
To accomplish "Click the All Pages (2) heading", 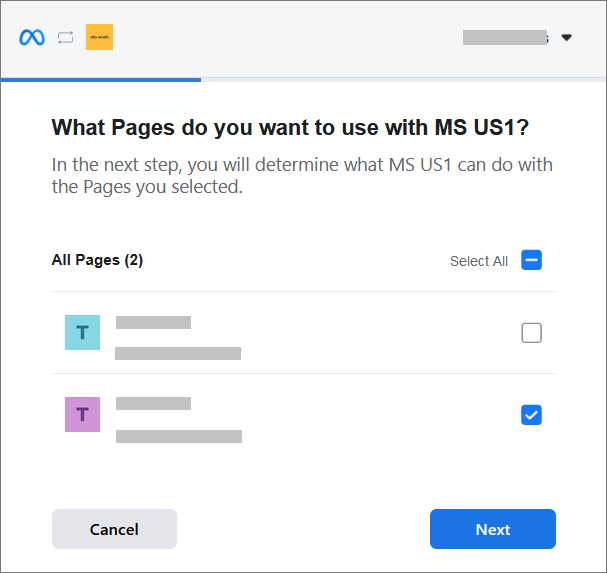I will pos(97,260).
